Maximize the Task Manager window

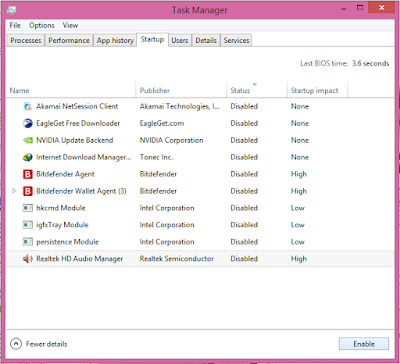point(360,7)
